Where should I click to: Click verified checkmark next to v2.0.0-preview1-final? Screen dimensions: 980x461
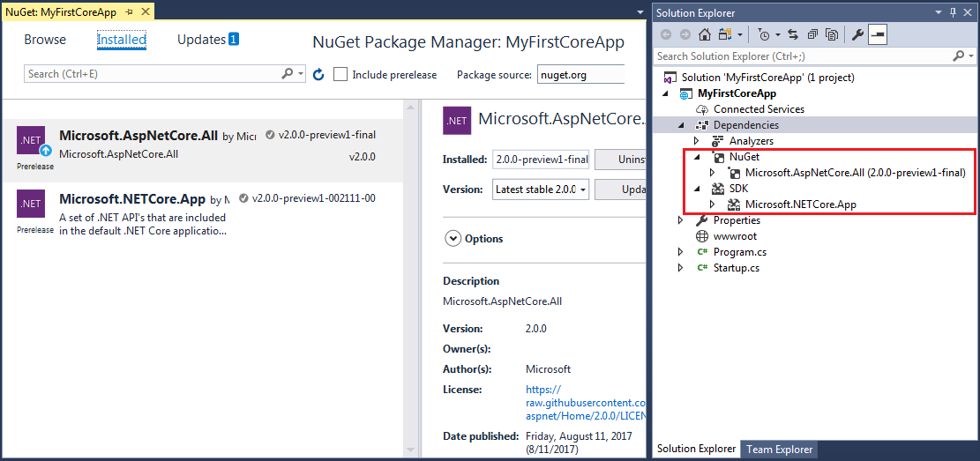pyautogui.click(x=270, y=135)
